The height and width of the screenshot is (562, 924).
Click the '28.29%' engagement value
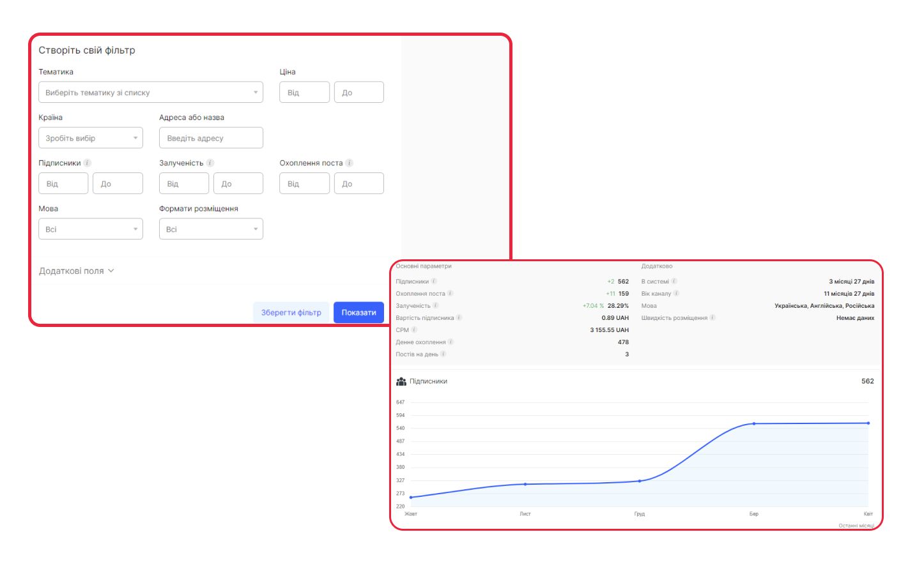coord(618,306)
